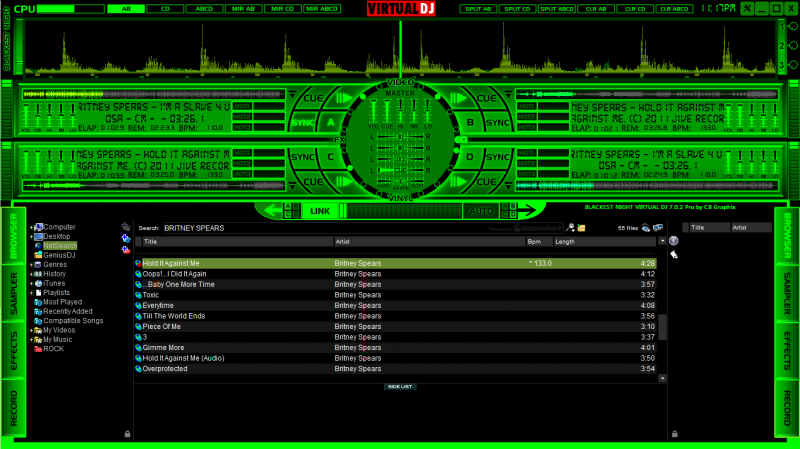Set HOT2 cue on deck A
This screenshot has width=800, height=449.
(242, 117)
